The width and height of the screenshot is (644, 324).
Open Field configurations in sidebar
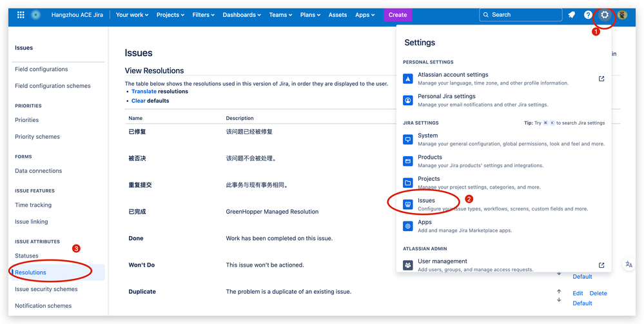[x=41, y=69]
